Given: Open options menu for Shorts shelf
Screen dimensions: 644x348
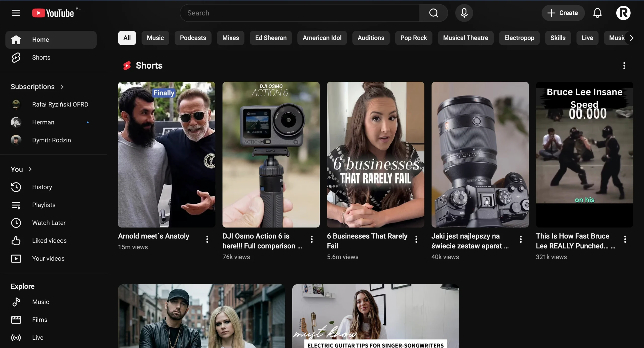Looking at the screenshot, I should 624,66.
